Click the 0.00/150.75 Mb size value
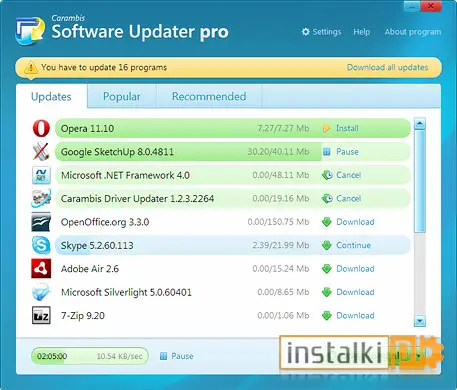 click(x=278, y=222)
